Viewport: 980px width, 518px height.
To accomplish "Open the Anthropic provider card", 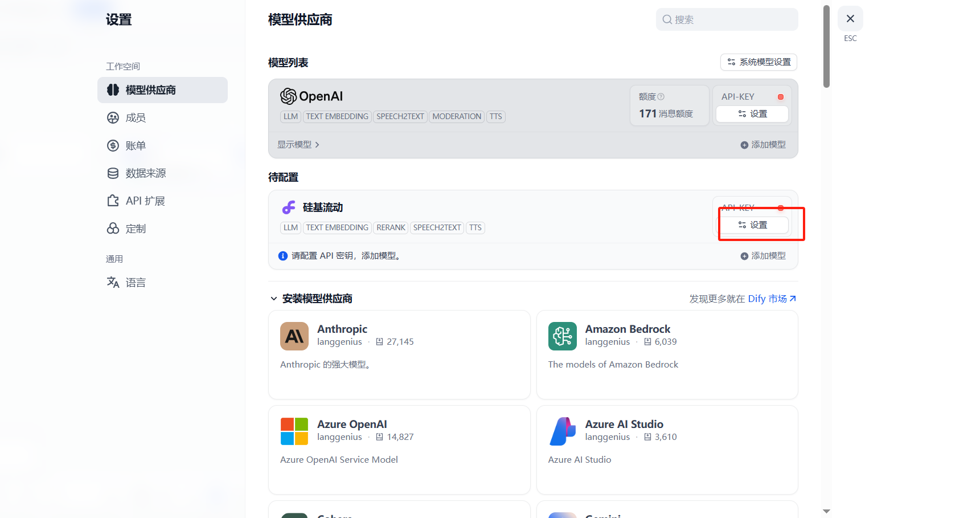I will coord(399,354).
